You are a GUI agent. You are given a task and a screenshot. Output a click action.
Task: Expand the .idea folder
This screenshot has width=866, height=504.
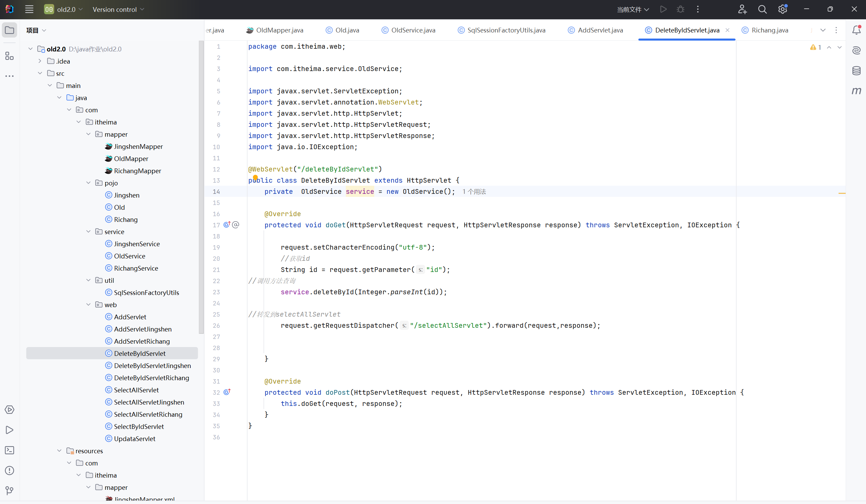40,61
